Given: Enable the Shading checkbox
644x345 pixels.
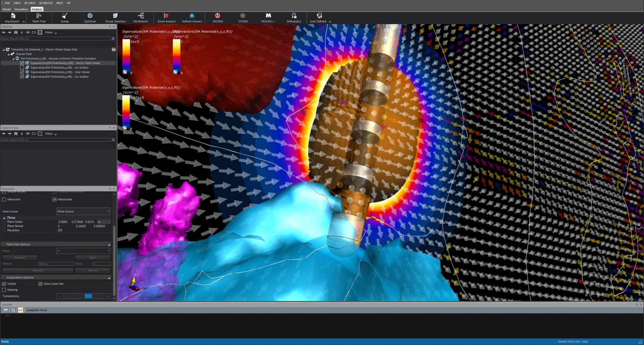Looking at the screenshot, I should [x=4, y=290].
